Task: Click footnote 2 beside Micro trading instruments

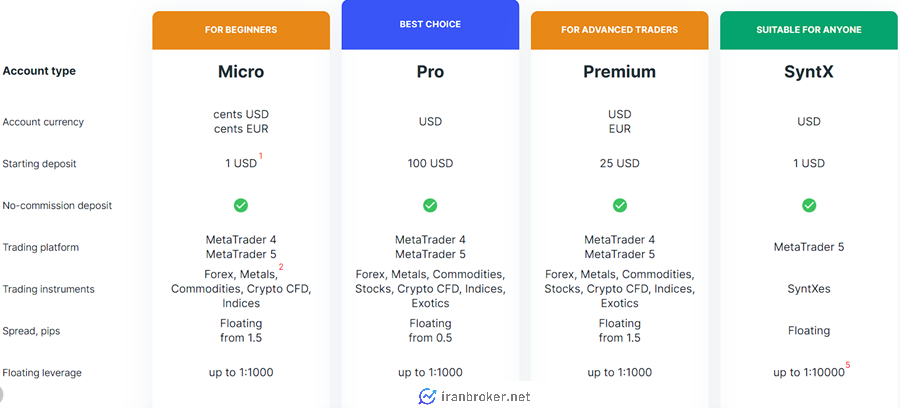Action: [x=281, y=267]
